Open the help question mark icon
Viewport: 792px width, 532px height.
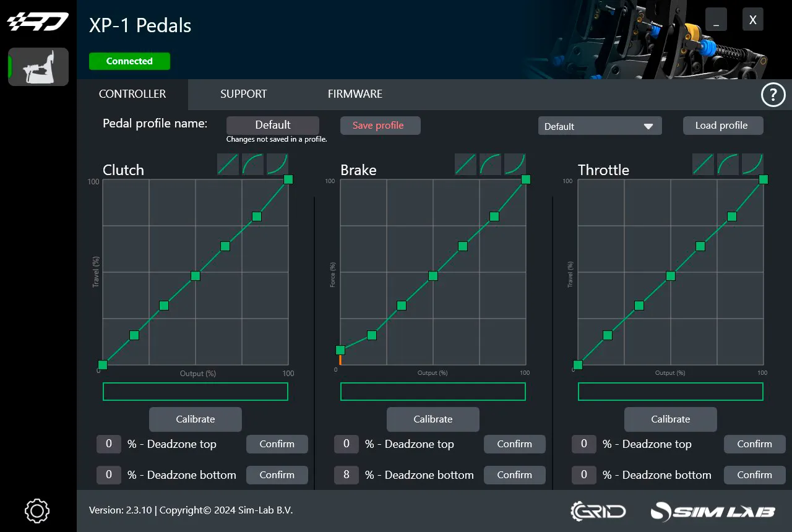773,95
